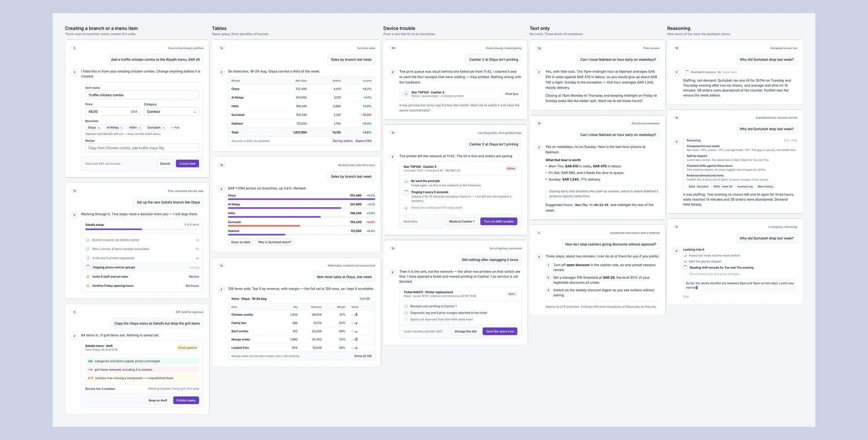Click the green check icon beside Star TSP143 Cashier 2 online status
868x440 pixels.
pyautogui.click(x=406, y=94)
